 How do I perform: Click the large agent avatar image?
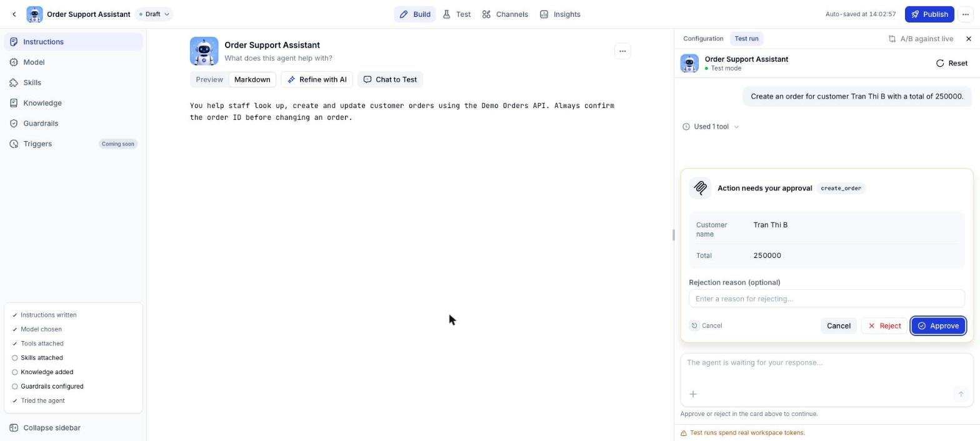point(204,51)
